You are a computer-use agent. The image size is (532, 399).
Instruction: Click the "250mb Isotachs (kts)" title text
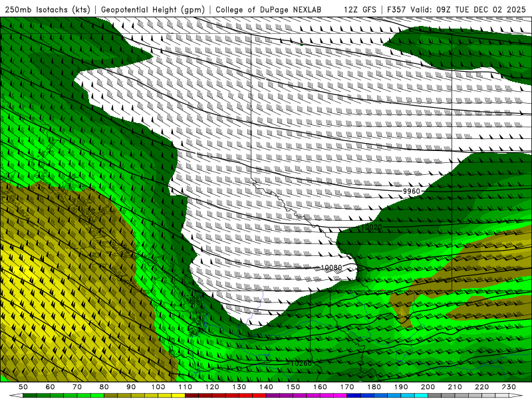pyautogui.click(x=47, y=9)
